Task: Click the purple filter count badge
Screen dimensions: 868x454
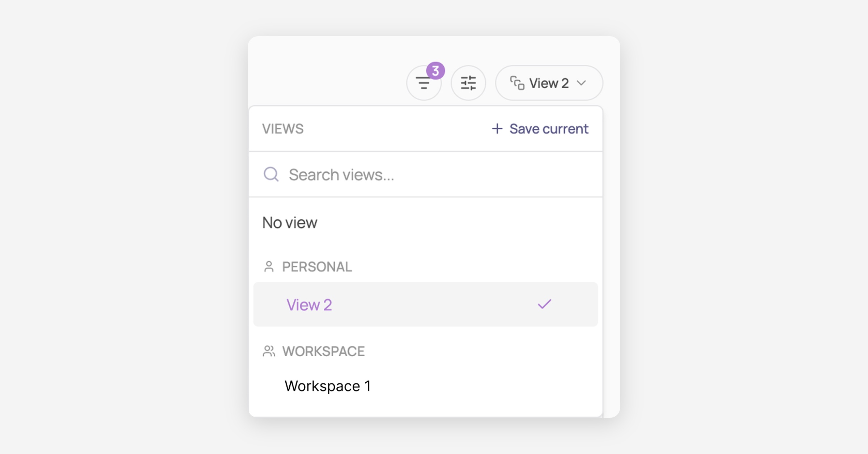Action: (x=435, y=71)
